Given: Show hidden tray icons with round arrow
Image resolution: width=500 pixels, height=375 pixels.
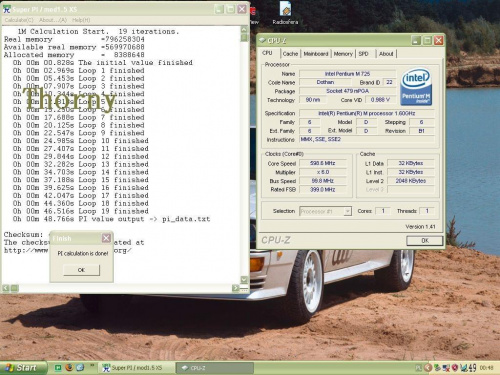Looking at the screenshot, I should click(428, 368).
